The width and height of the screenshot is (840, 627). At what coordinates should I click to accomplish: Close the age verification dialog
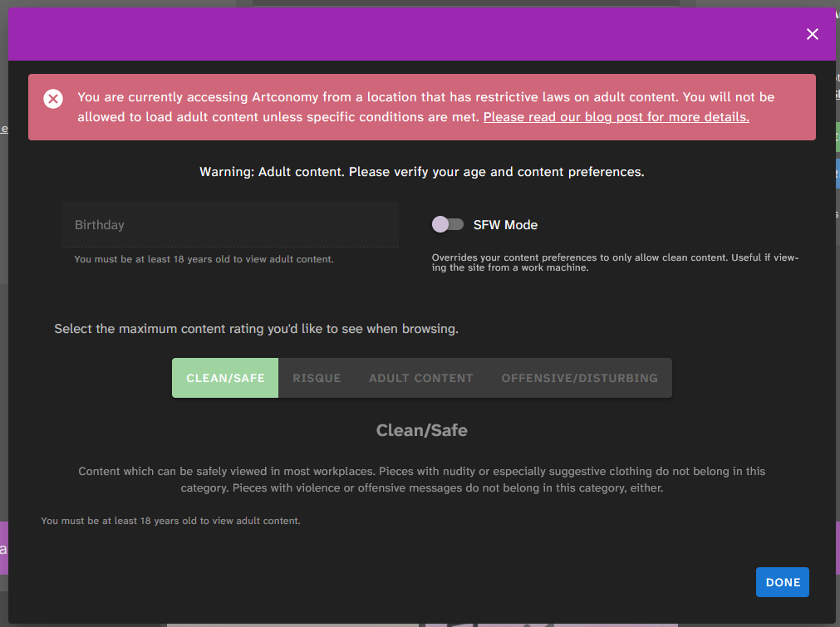[812, 34]
